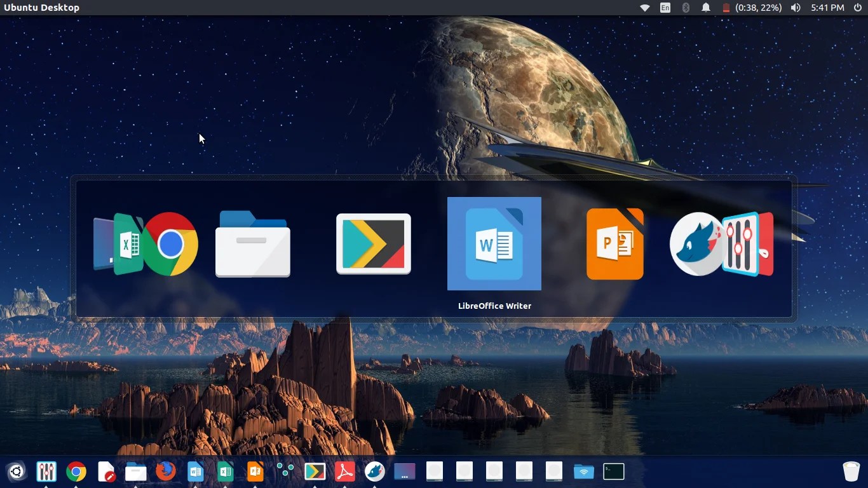Viewport: 868px width, 488px height.
Task: Open the colorful arrow app from the dock
Action: point(315,471)
